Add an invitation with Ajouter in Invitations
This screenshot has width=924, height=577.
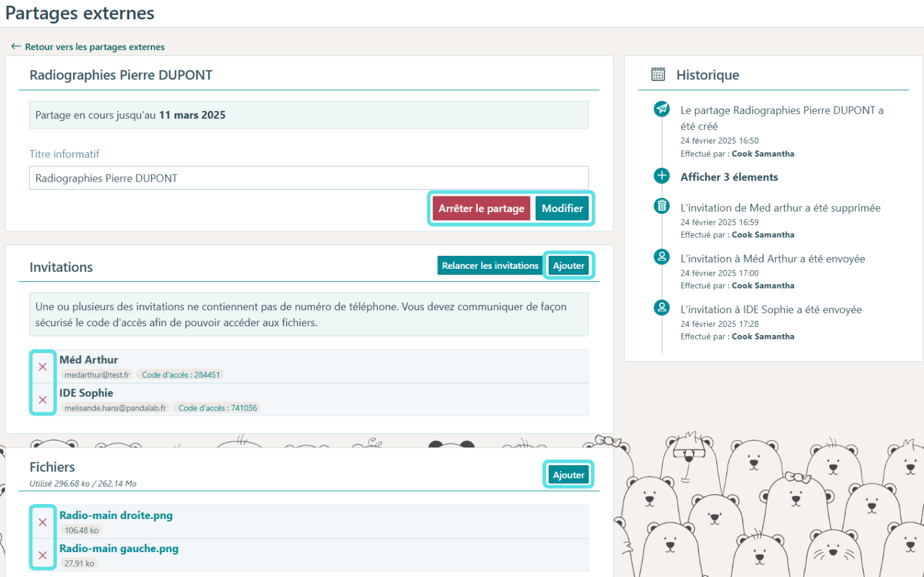tap(569, 266)
